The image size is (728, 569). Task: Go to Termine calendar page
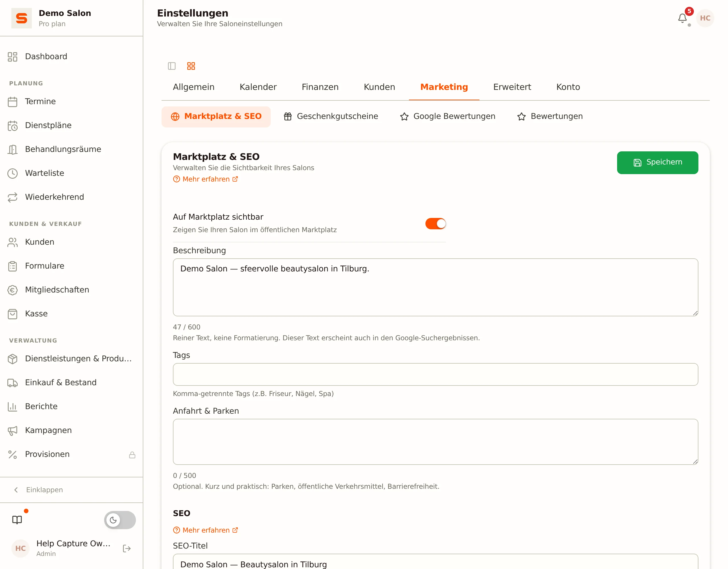[x=71, y=101]
